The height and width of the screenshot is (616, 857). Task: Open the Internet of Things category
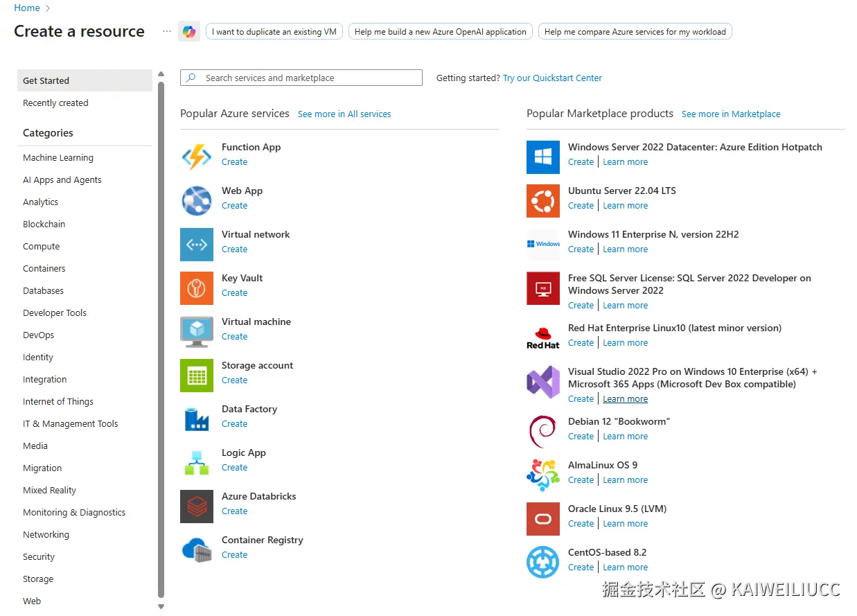point(58,402)
